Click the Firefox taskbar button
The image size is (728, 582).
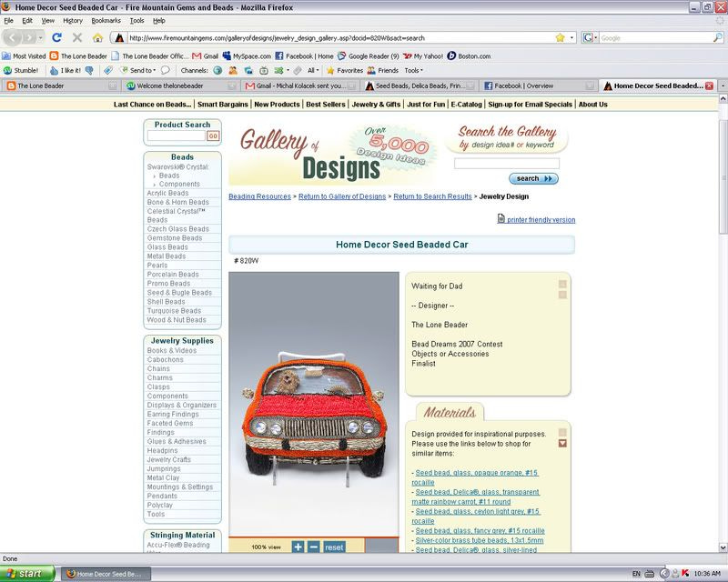[x=106, y=574]
